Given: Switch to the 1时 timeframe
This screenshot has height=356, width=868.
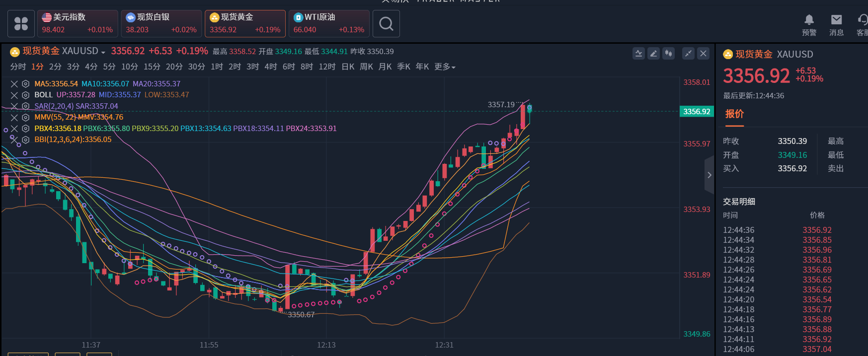Looking at the screenshot, I should point(217,67).
